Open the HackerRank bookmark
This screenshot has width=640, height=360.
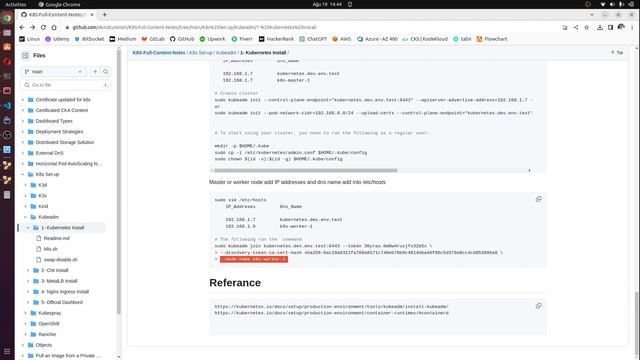pos(276,39)
